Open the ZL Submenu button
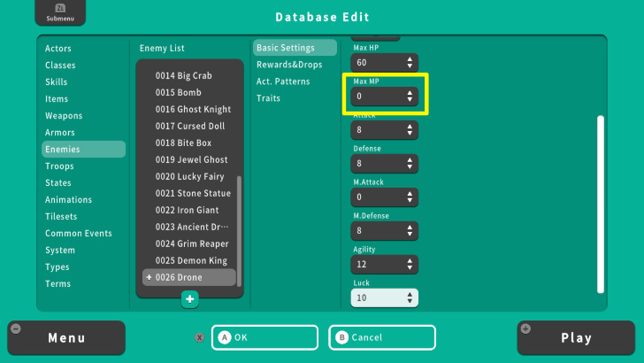 60,12
